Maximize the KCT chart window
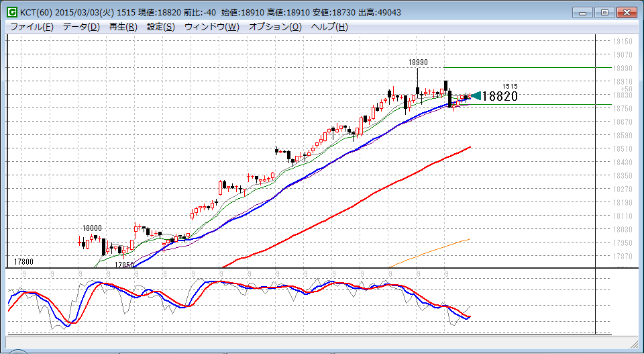644x354 pixels. pyautogui.click(x=604, y=12)
